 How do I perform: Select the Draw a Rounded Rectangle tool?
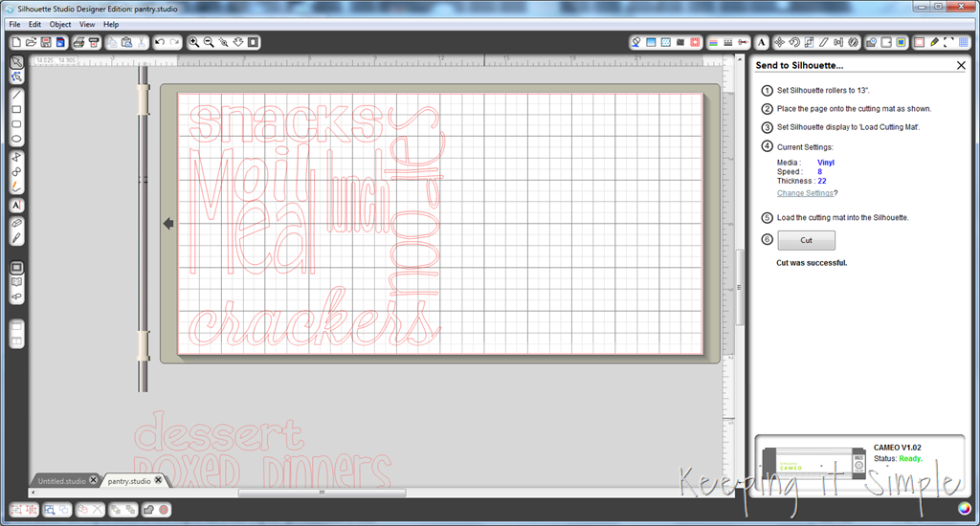17,124
